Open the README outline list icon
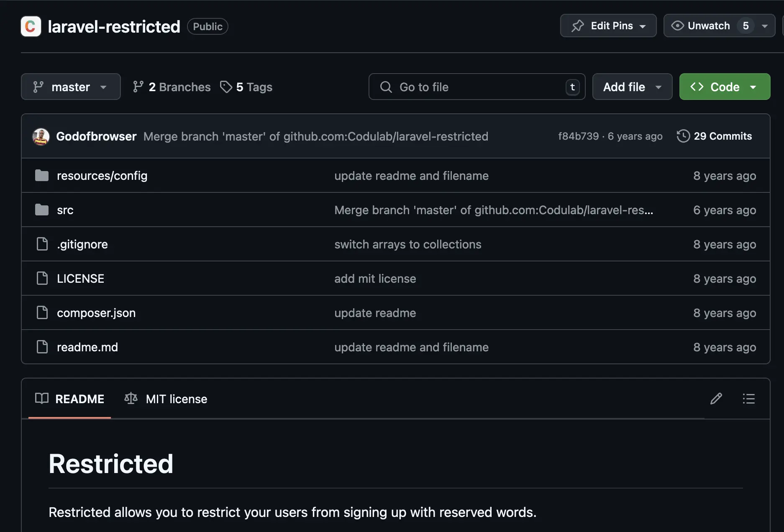784x532 pixels. pos(748,399)
